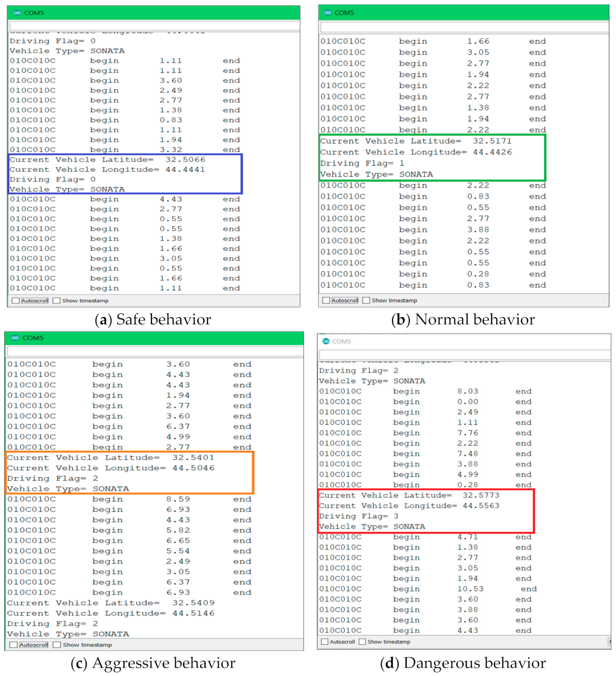Screen dimensions: 616x676
Task: Click the Arduino icon in Safe behavior window title
Action: tap(17, 13)
